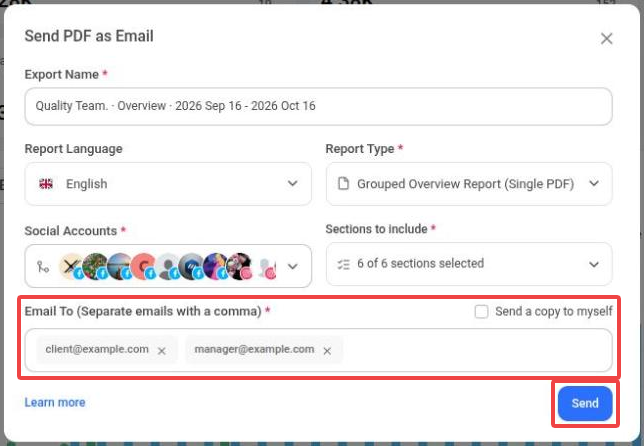Expand the Report Type chevron arrow
This screenshot has height=446, width=644.
594,183
